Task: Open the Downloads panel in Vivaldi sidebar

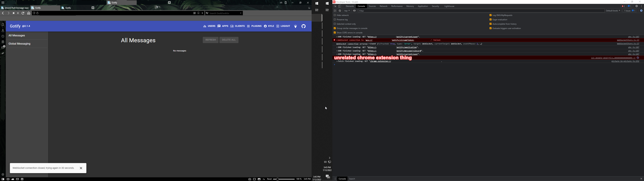Action: coord(3,30)
